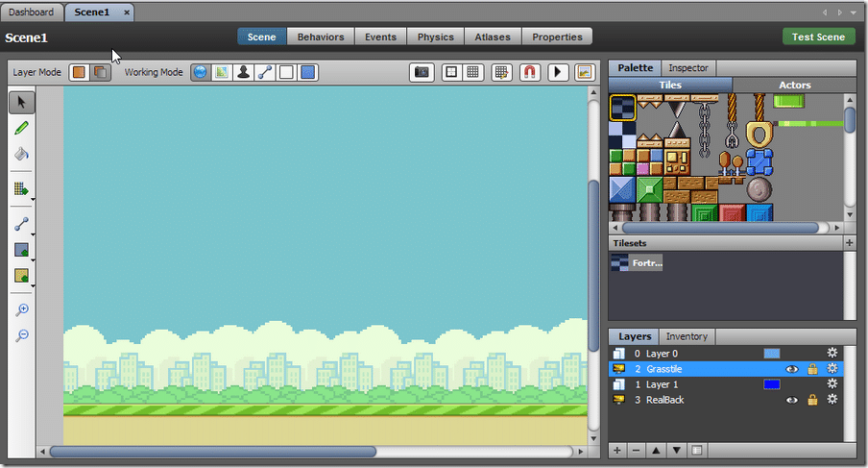Open the Physics tab
The width and height of the screenshot is (868, 468).
[x=436, y=37]
